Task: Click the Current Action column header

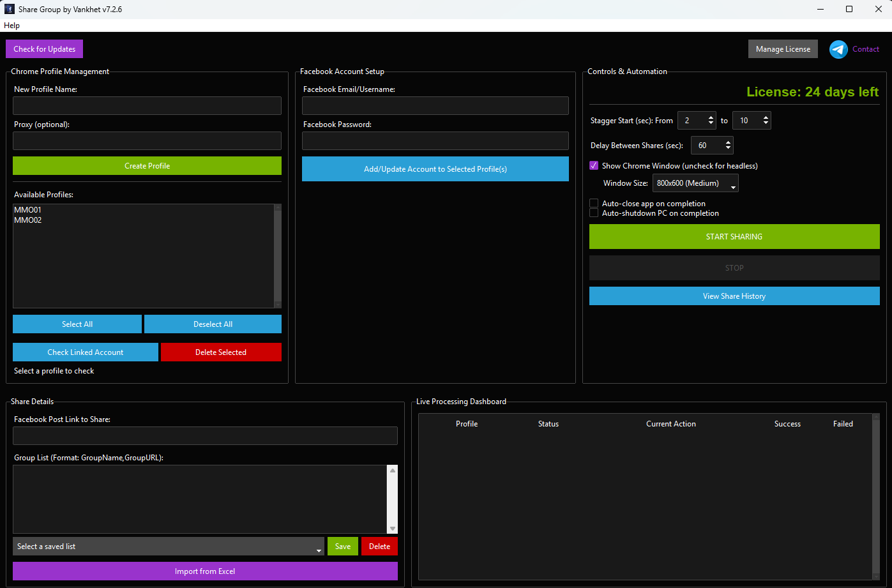Action: [x=671, y=424]
